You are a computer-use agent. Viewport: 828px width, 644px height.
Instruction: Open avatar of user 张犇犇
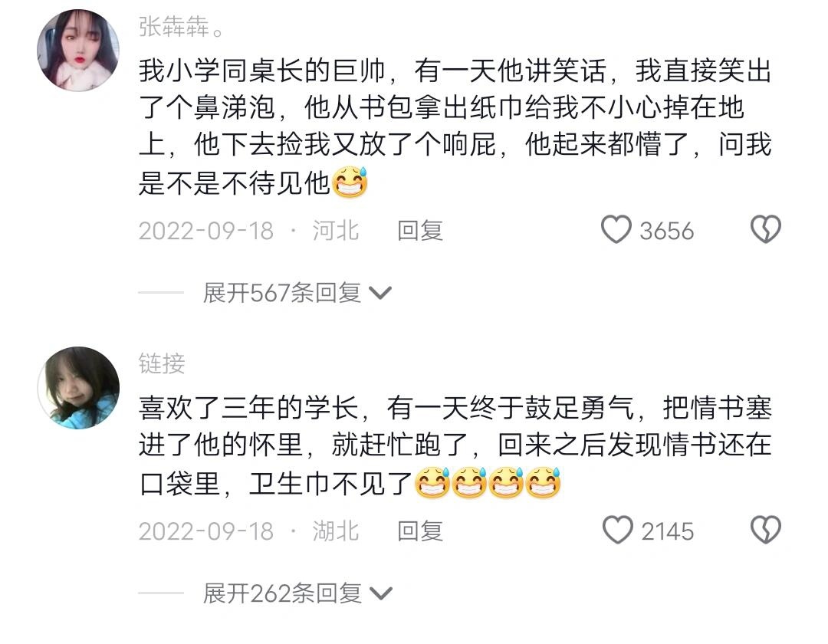coord(78,50)
